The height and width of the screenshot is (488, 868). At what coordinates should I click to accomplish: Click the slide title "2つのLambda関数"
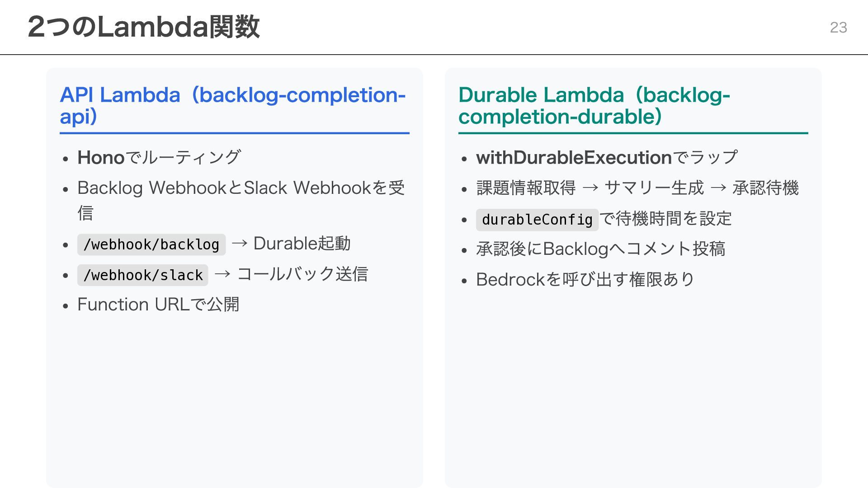pos(143,27)
